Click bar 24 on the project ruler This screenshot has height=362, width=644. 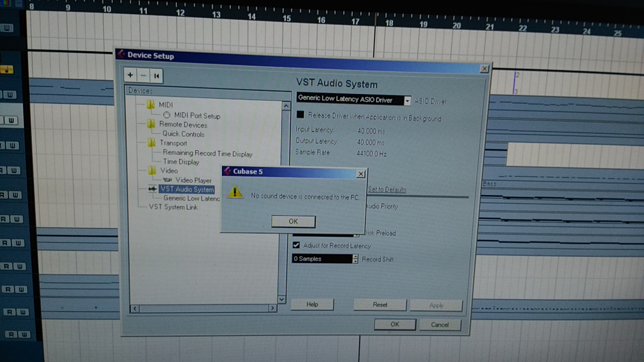click(587, 32)
